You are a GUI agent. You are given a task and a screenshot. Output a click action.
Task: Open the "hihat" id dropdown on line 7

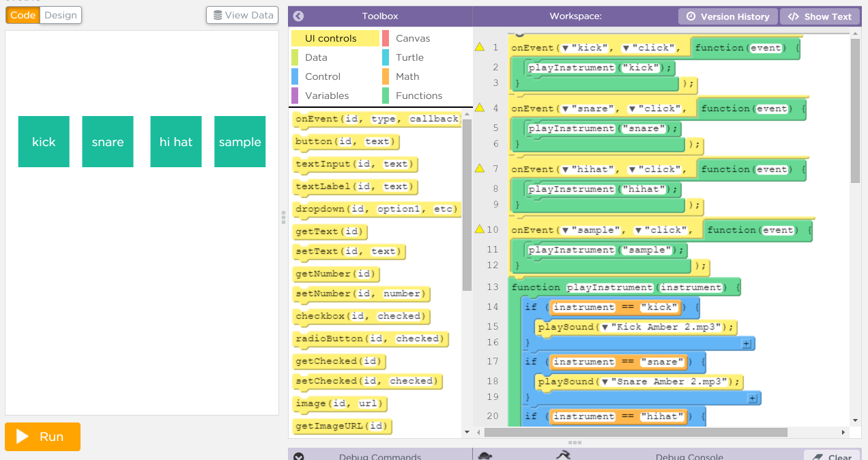coord(565,169)
